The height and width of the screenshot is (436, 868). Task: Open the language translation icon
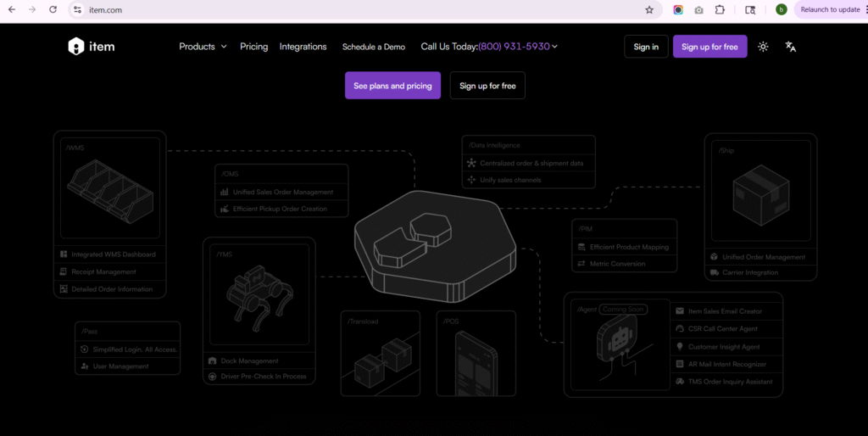pos(791,47)
